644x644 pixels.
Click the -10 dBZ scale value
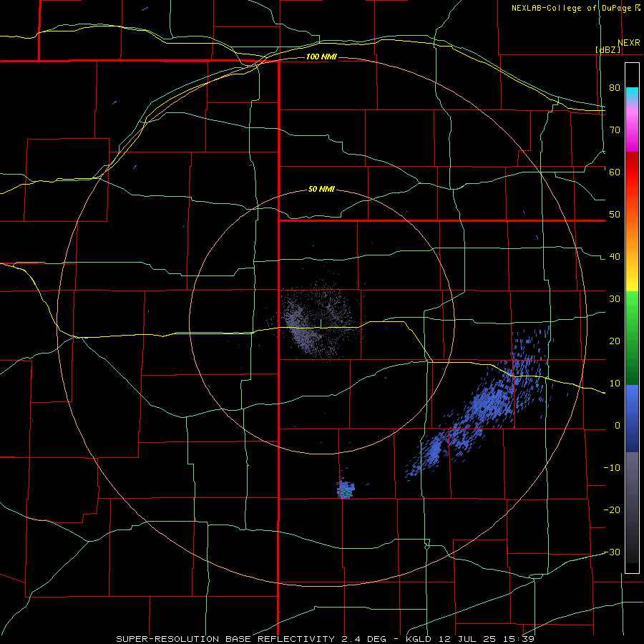point(612,468)
